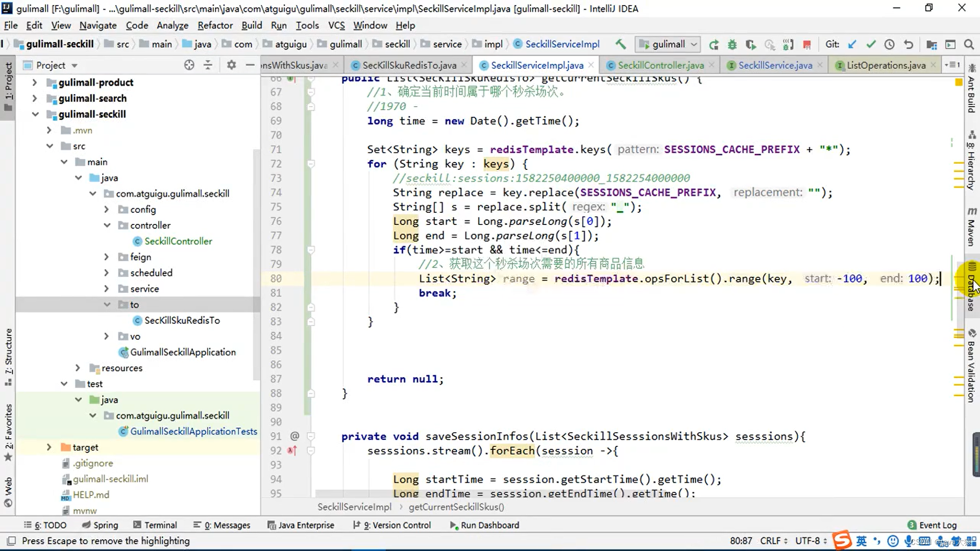Click the Git update project arrow
980x551 pixels.
pyautogui.click(x=852, y=44)
